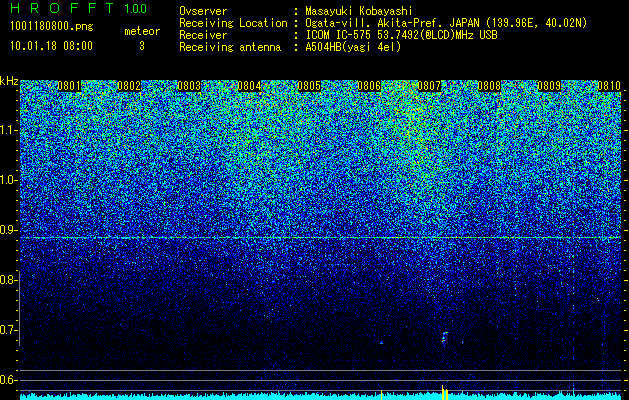Click the 0803 time marker
The width and height of the screenshot is (629, 400).
tap(189, 86)
